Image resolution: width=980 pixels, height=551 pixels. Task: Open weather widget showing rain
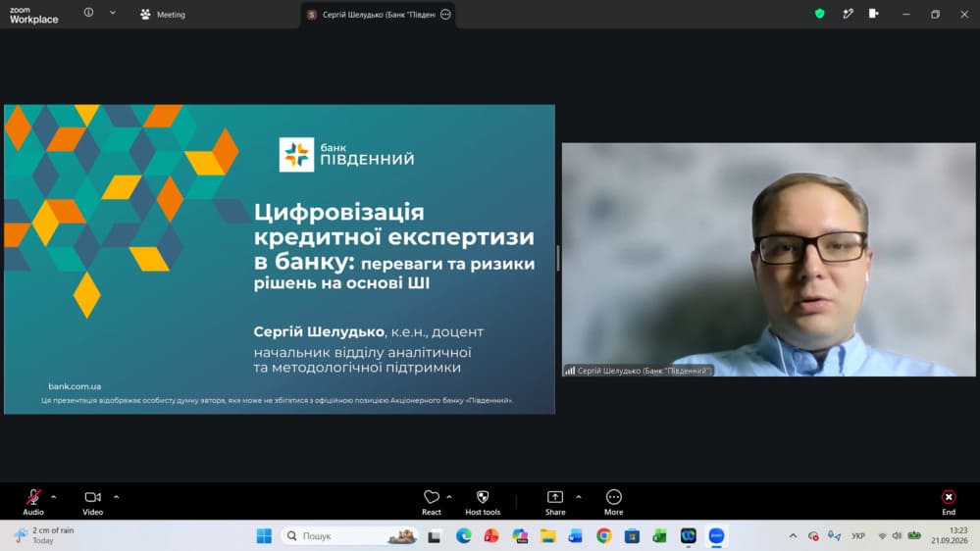click(x=45, y=535)
